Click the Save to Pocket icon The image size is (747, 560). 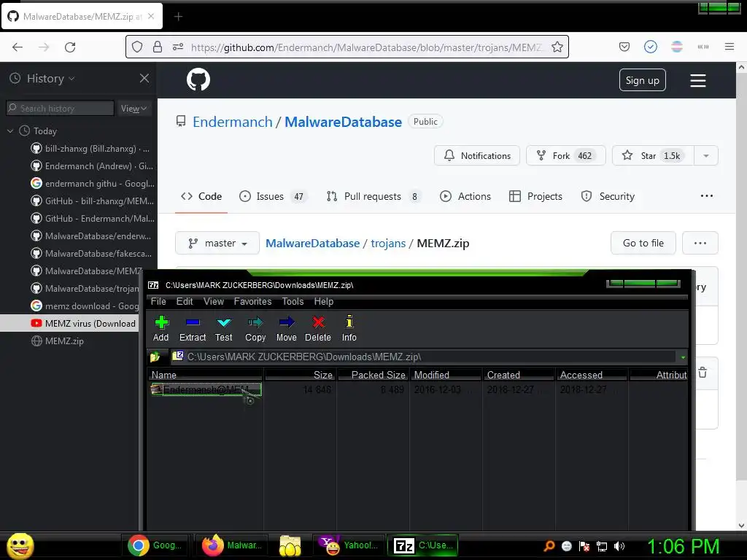[x=624, y=47]
